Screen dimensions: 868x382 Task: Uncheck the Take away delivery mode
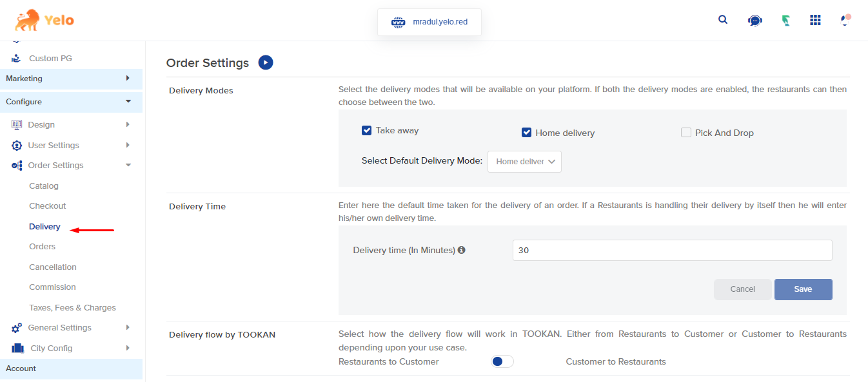(366, 130)
